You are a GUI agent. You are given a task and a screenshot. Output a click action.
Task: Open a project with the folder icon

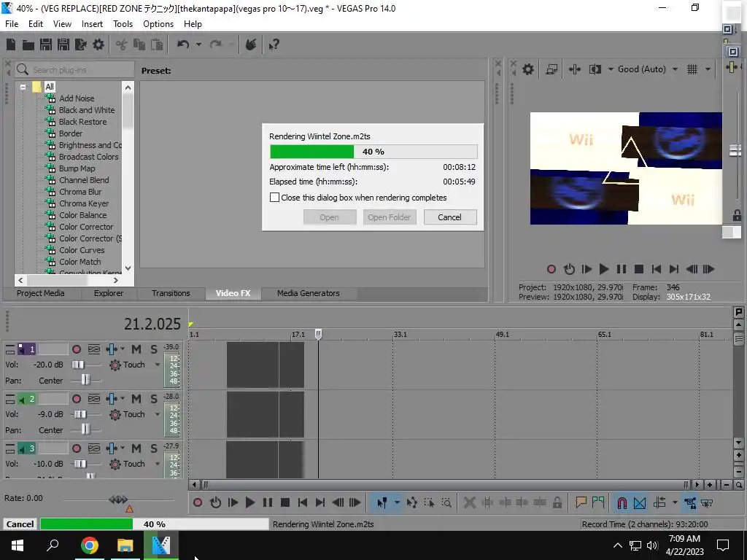click(x=28, y=44)
